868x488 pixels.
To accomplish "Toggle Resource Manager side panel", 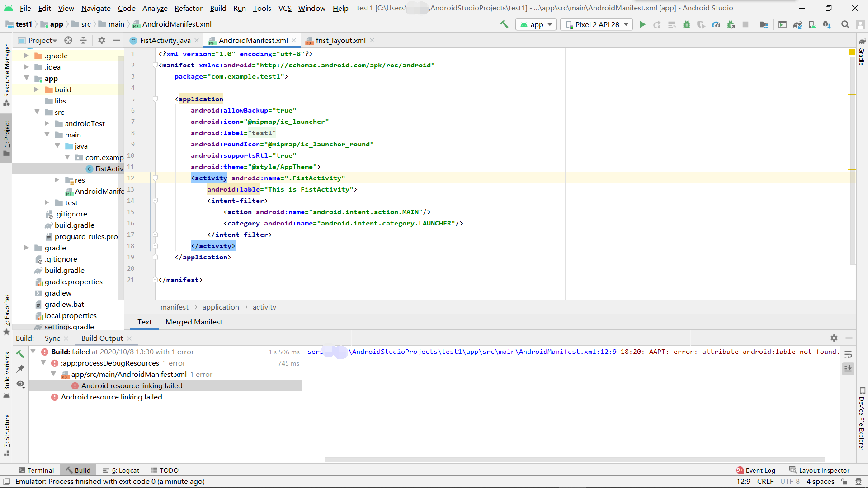I will pos(6,75).
